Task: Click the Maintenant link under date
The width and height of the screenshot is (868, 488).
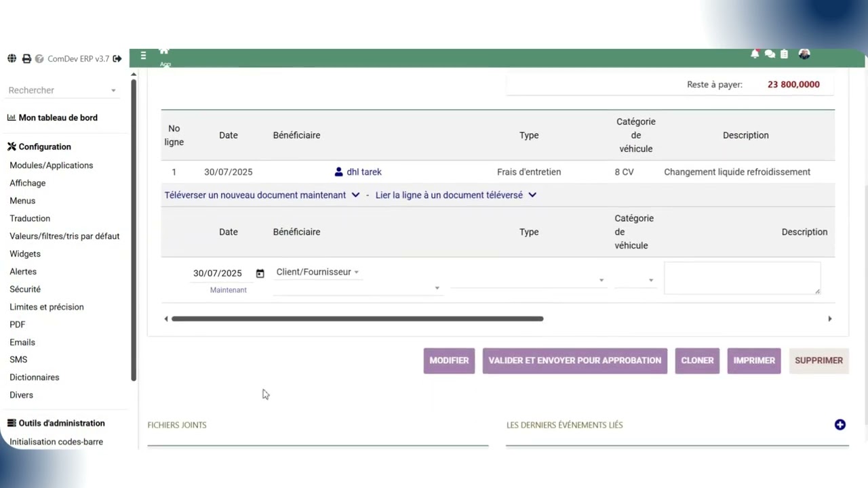Action: tap(229, 290)
